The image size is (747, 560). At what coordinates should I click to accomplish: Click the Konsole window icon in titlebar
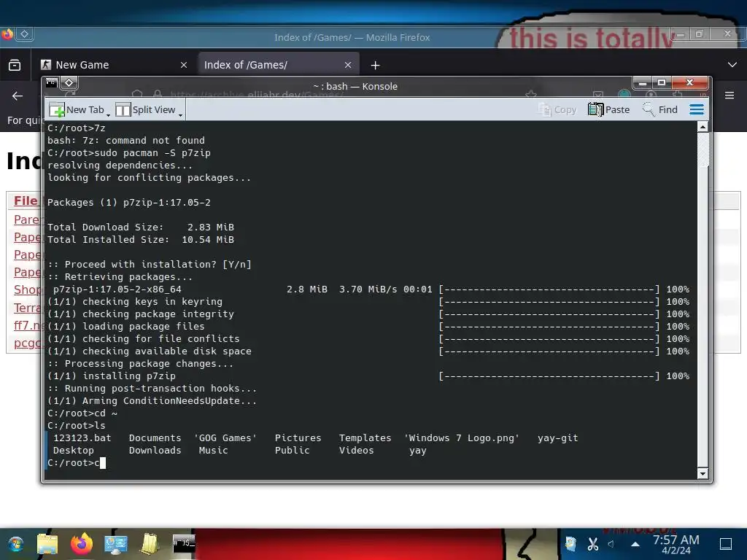point(52,83)
